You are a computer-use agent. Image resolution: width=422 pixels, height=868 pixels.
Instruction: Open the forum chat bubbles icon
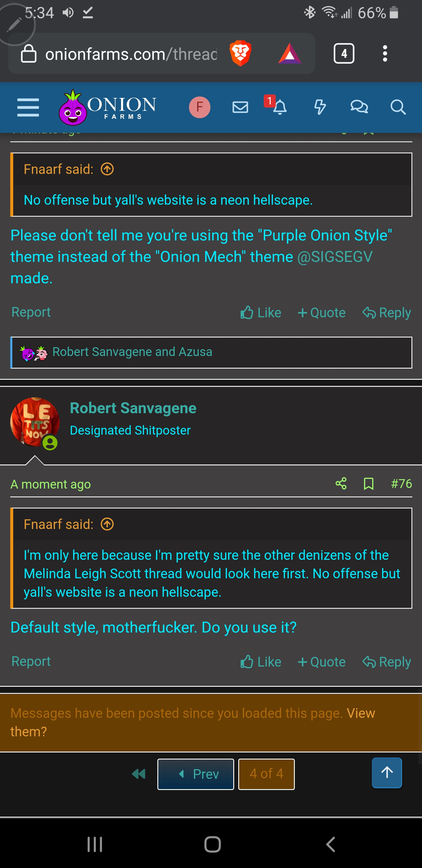tap(359, 108)
